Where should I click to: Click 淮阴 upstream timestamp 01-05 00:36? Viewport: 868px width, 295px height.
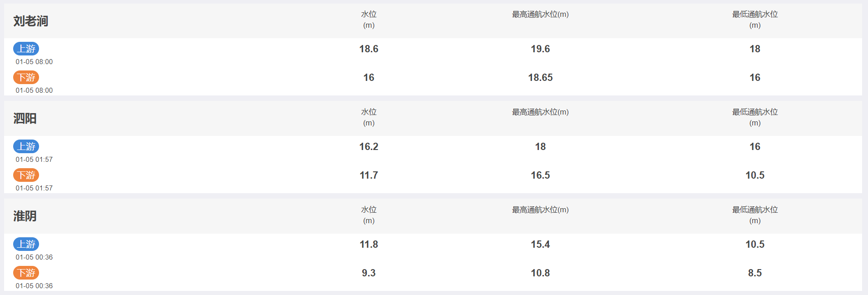34,257
